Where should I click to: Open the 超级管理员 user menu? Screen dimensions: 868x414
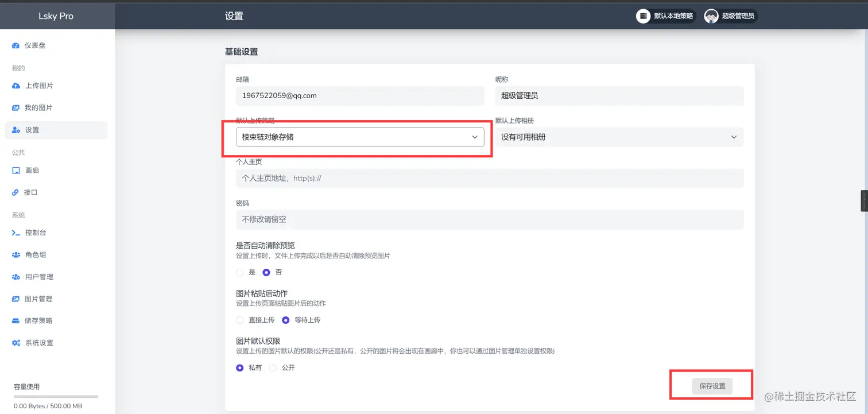730,16
